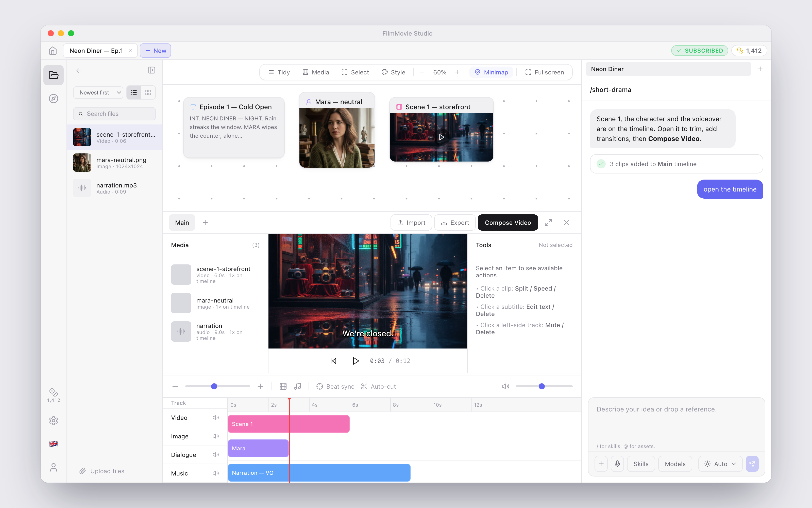Collapse the files side panel
Viewport: 812px width, 508px height.
(152, 70)
